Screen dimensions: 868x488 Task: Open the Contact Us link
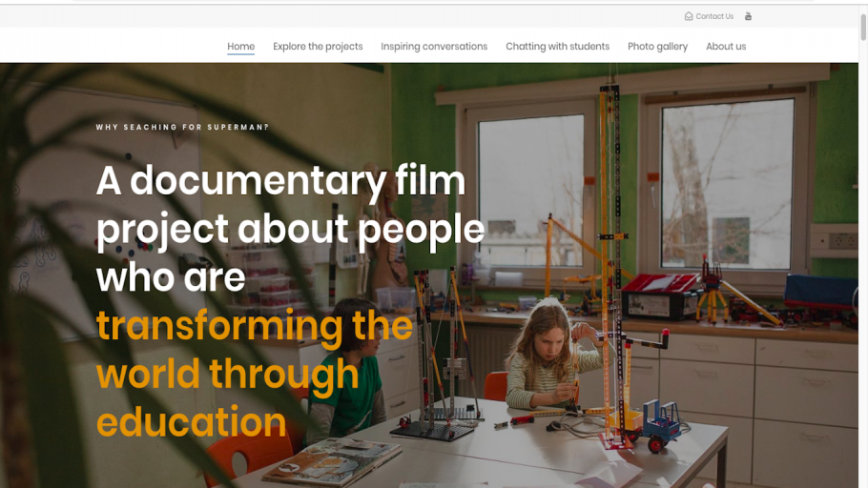(x=714, y=16)
